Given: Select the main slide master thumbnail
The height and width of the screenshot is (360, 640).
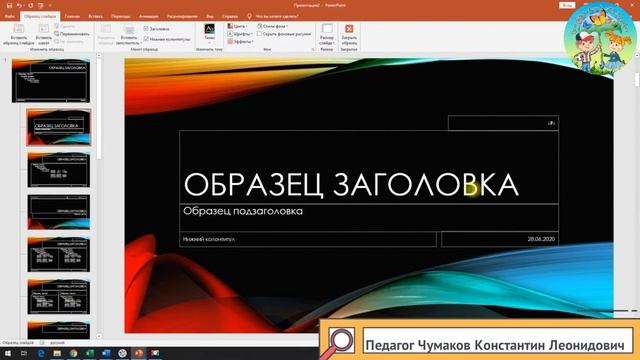Looking at the screenshot, I should pos(51,80).
